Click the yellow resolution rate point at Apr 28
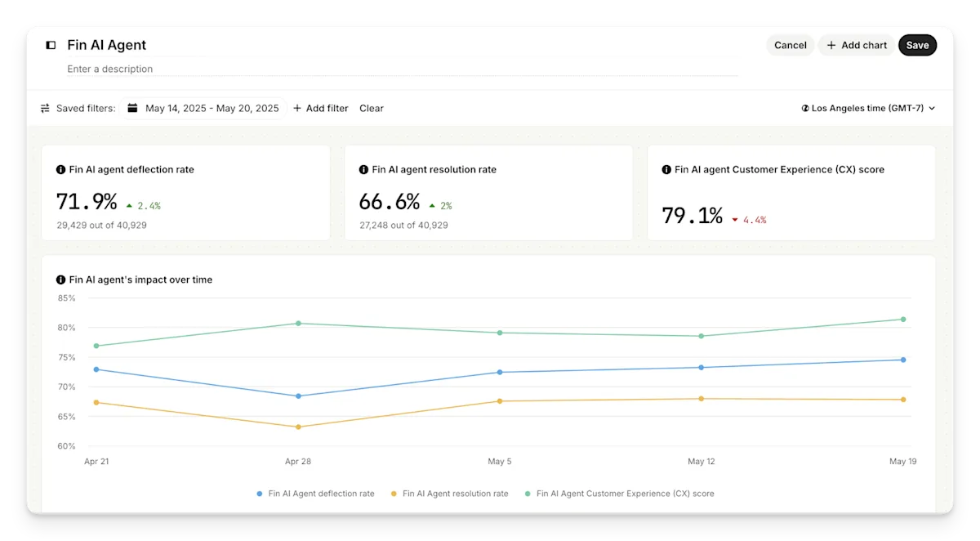 tap(298, 427)
